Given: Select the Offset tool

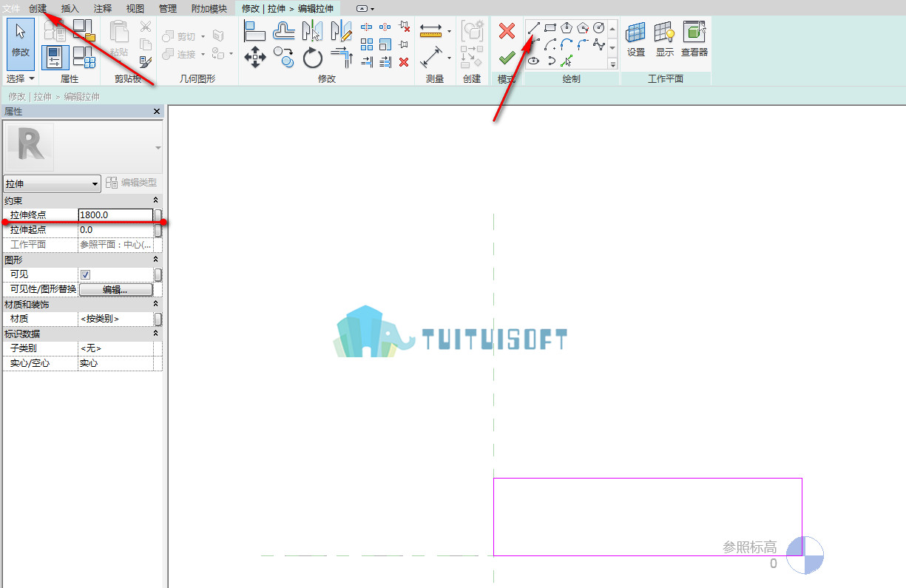Looking at the screenshot, I should tap(284, 31).
